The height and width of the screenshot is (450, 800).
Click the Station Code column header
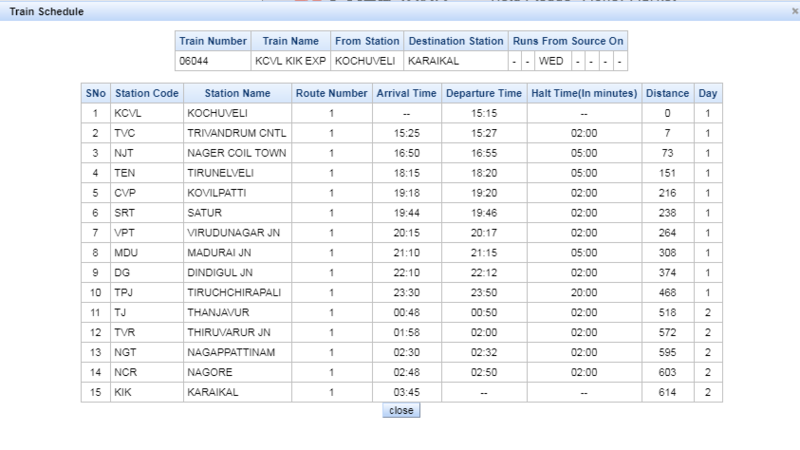tap(146, 93)
